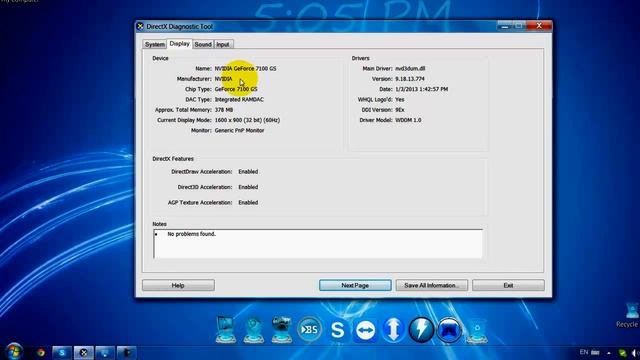Click WHQL Logo'd value 'Yes'
The height and width of the screenshot is (360, 640).
[x=400, y=100]
